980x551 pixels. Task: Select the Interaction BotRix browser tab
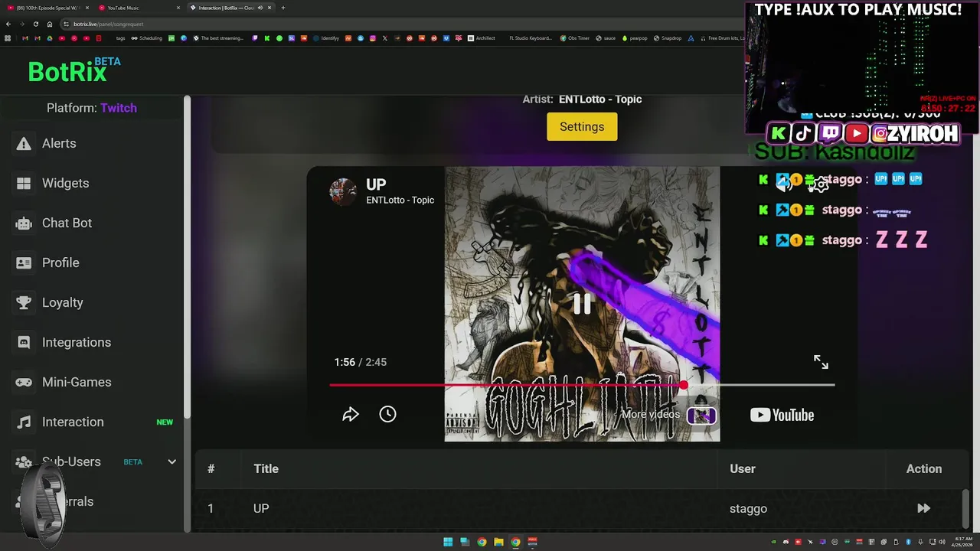tap(230, 8)
